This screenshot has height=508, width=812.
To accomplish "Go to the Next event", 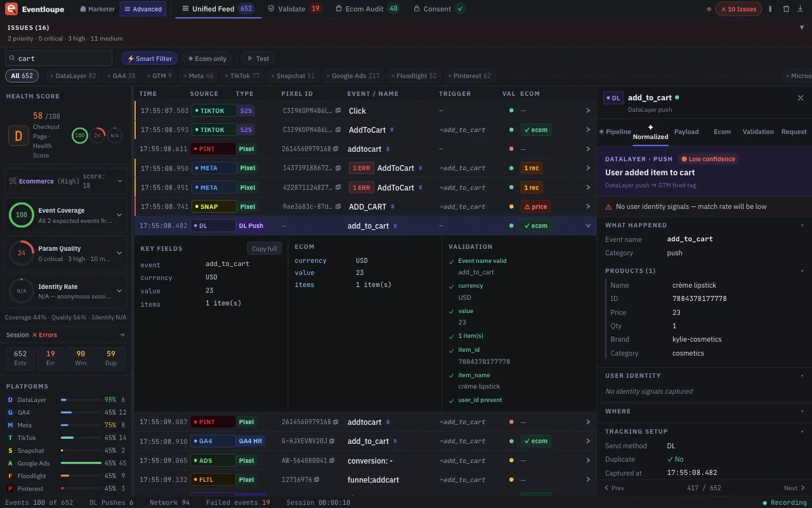I will tap(794, 488).
